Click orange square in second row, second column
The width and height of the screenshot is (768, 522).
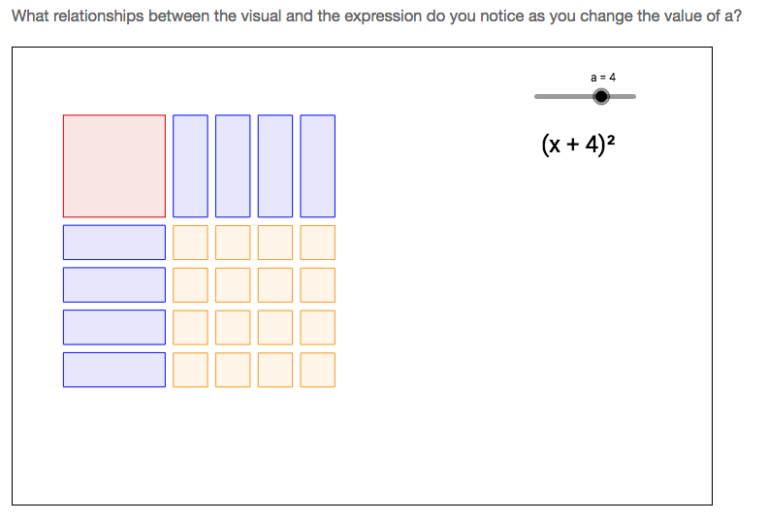pos(233,284)
